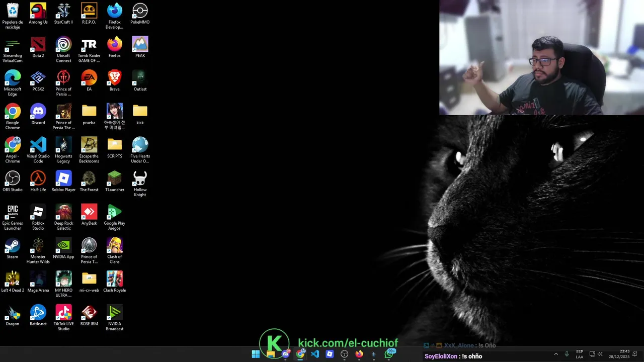Click the R.E.P.O. game icon
Image resolution: width=644 pixels, height=362 pixels.
(89, 14)
